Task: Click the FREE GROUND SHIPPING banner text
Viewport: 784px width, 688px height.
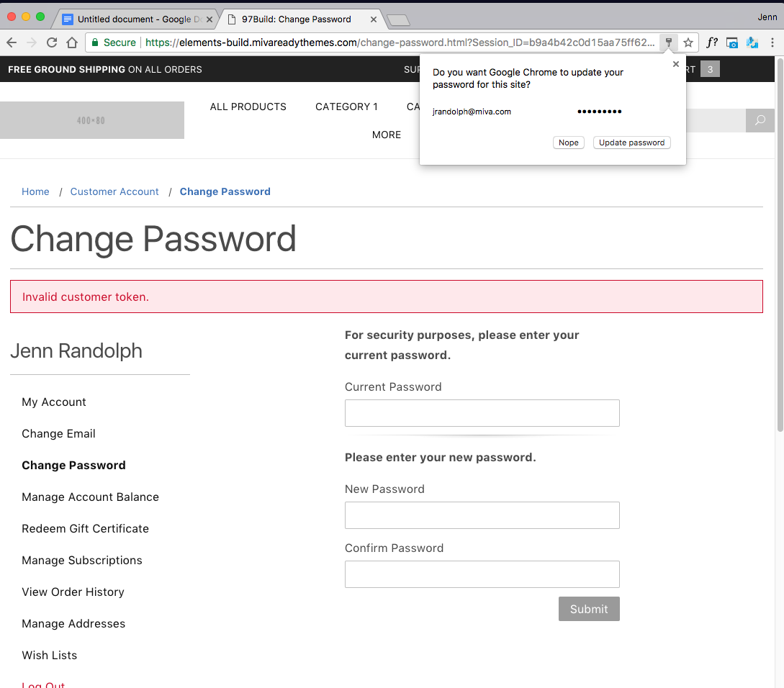Action: (105, 70)
